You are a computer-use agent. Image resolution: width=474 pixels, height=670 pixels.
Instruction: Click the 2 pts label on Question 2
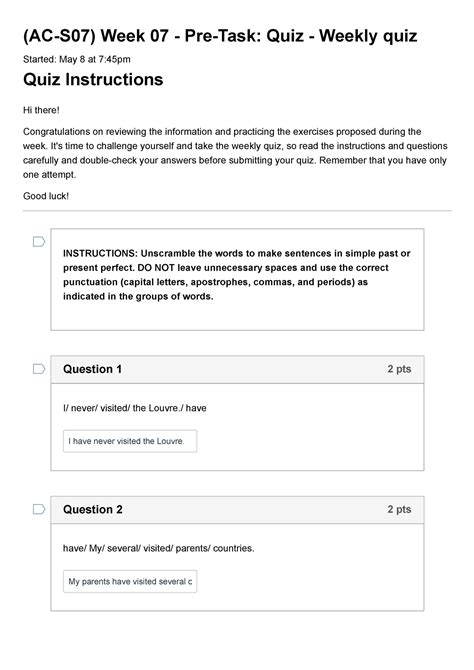point(399,509)
